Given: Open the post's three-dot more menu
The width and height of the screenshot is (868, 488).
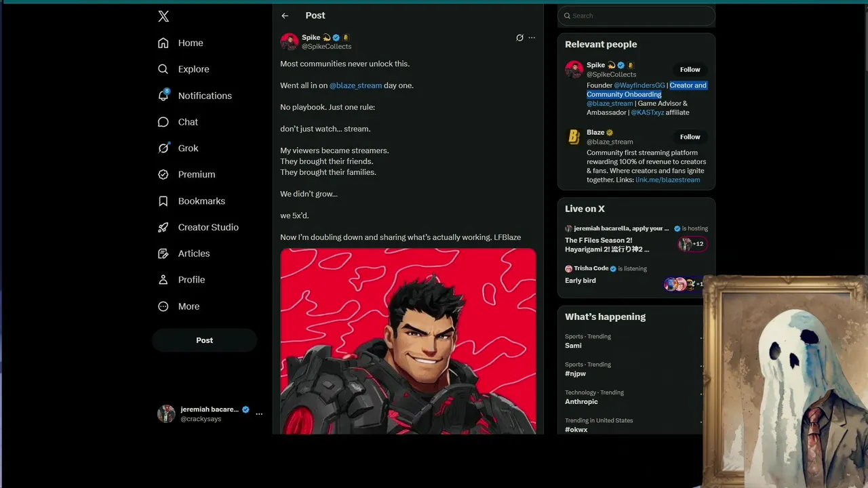Looking at the screenshot, I should [532, 38].
